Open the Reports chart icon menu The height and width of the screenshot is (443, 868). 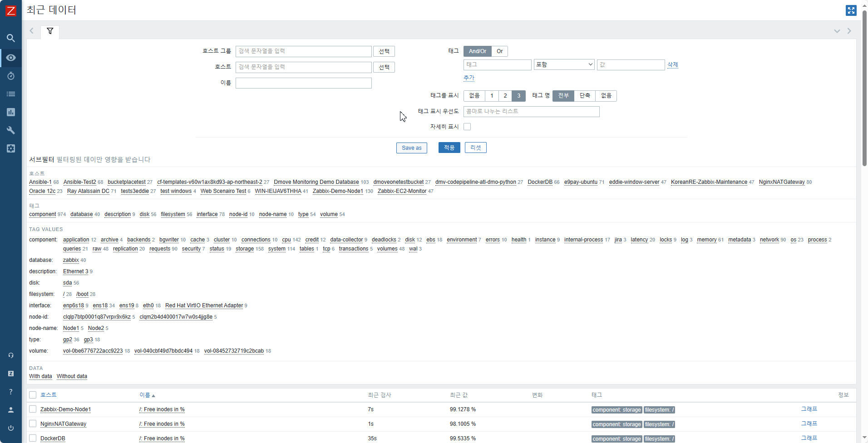pyautogui.click(x=11, y=112)
